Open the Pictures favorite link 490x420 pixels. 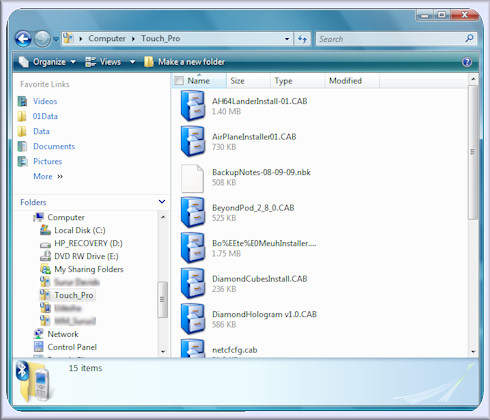(x=48, y=161)
